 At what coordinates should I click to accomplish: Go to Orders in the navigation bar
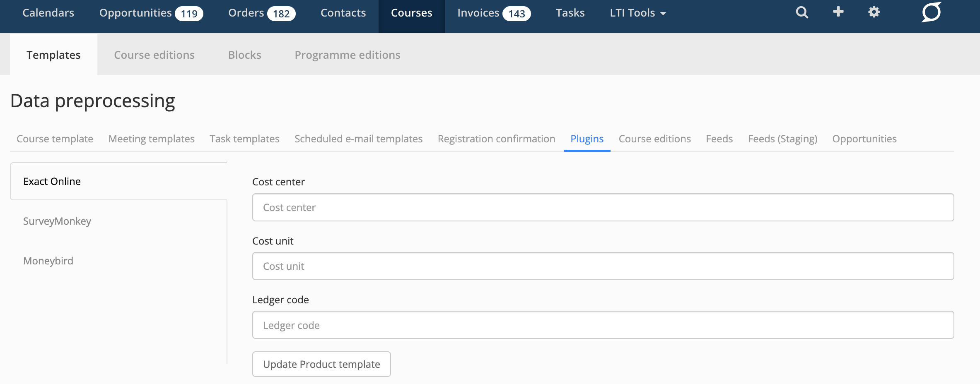261,13
